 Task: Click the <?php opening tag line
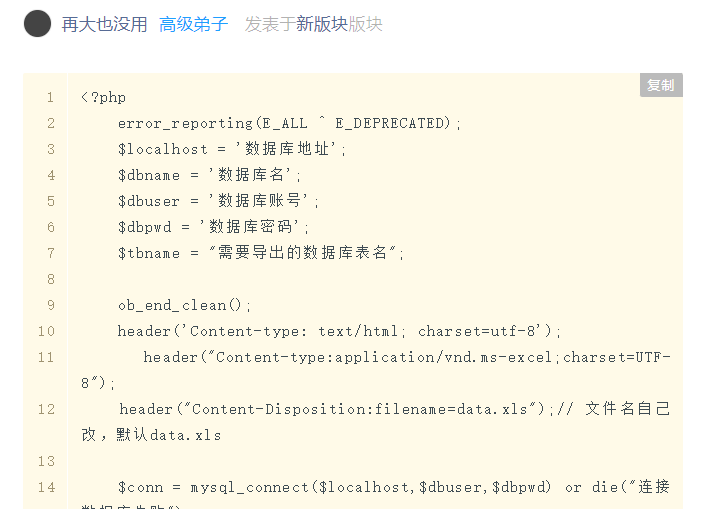point(104,97)
